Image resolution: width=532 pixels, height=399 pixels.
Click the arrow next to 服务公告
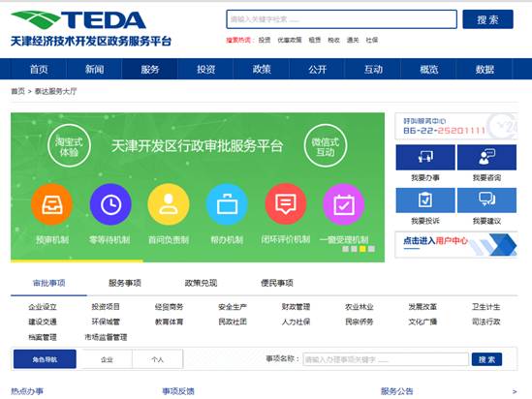tap(515, 391)
